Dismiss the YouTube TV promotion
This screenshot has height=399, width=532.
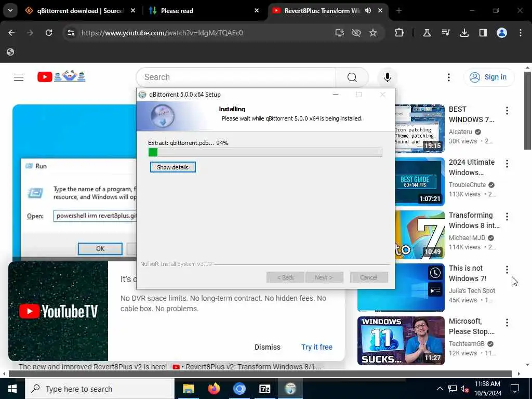[x=268, y=347]
